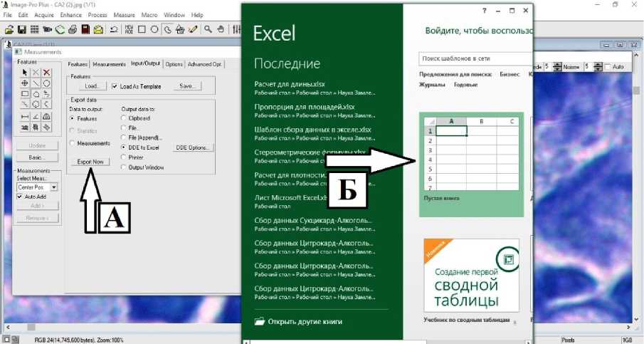This screenshot has width=644, height=344.
Task: Click the video camera capture icon
Action: [x=47, y=29]
